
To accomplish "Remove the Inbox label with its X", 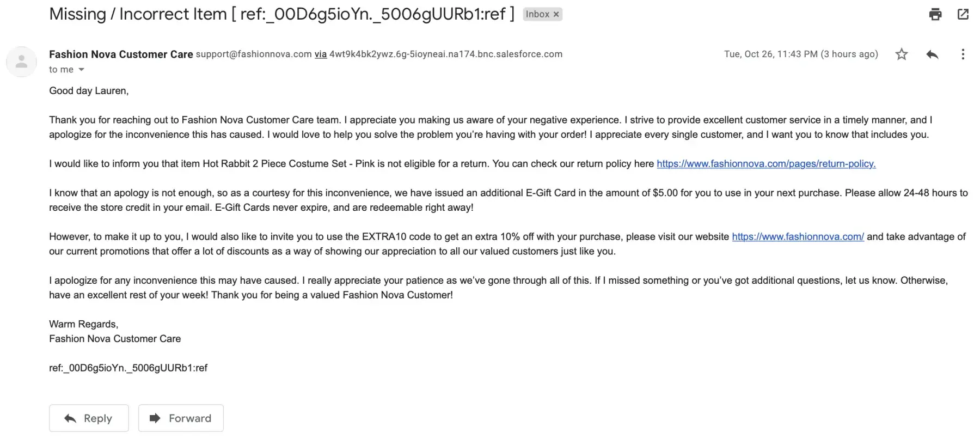I will pos(556,15).
